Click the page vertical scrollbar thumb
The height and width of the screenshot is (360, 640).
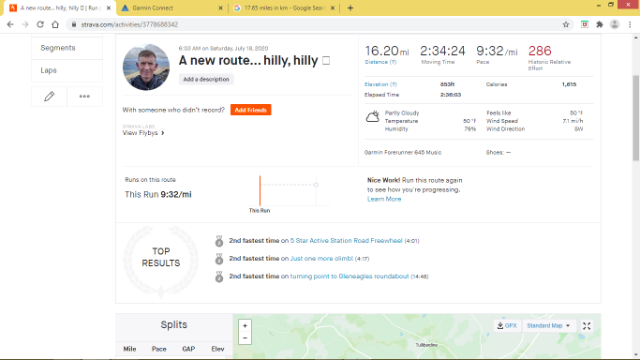coord(636,118)
